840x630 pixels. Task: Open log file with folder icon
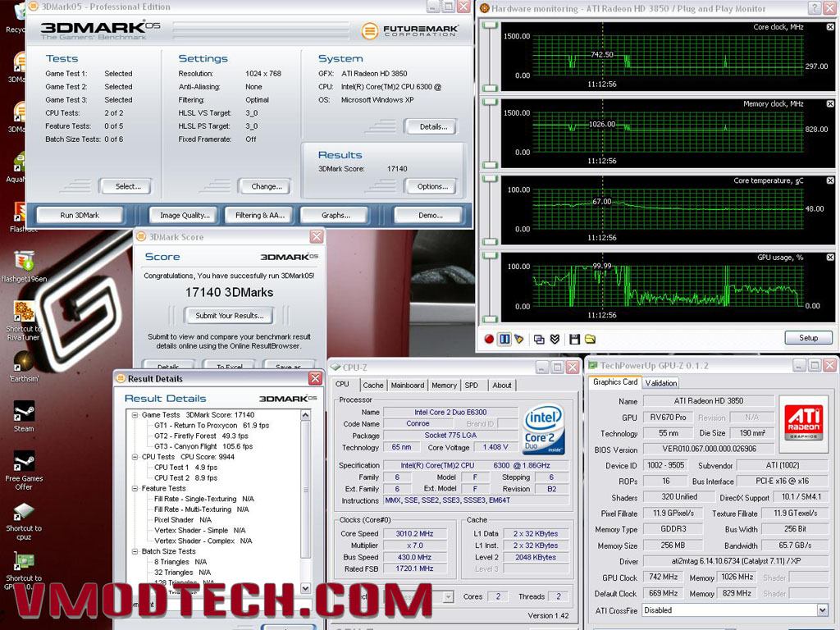590,339
